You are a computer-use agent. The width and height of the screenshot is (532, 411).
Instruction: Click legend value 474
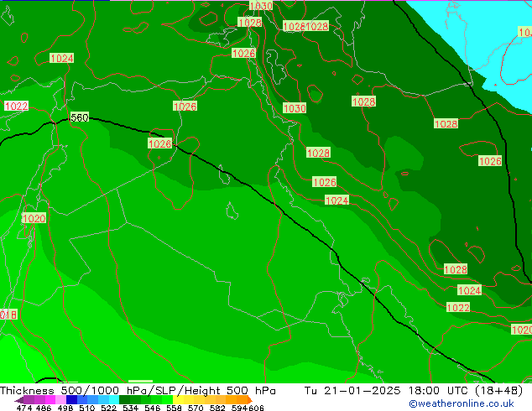(24, 408)
